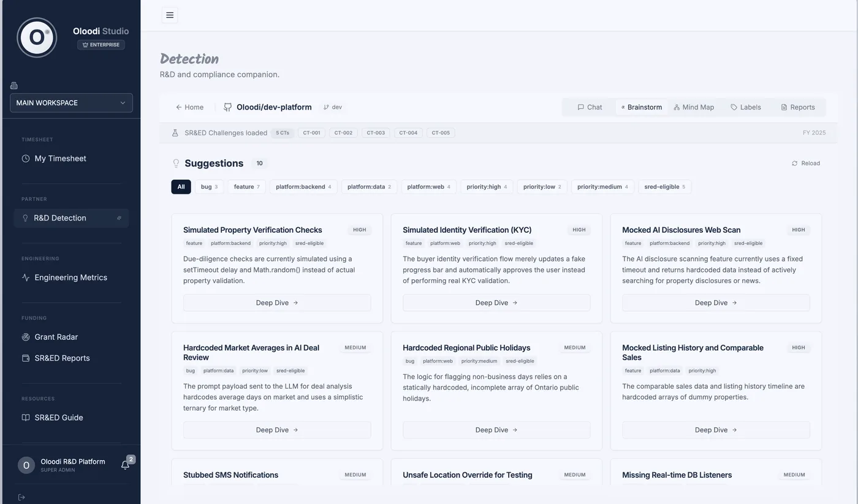The height and width of the screenshot is (504, 858).
Task: Open notifications bell icon
Action: click(125, 465)
